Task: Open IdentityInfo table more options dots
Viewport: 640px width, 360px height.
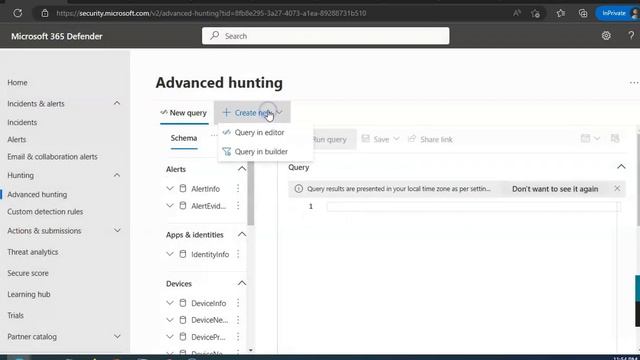Action: pos(238,254)
